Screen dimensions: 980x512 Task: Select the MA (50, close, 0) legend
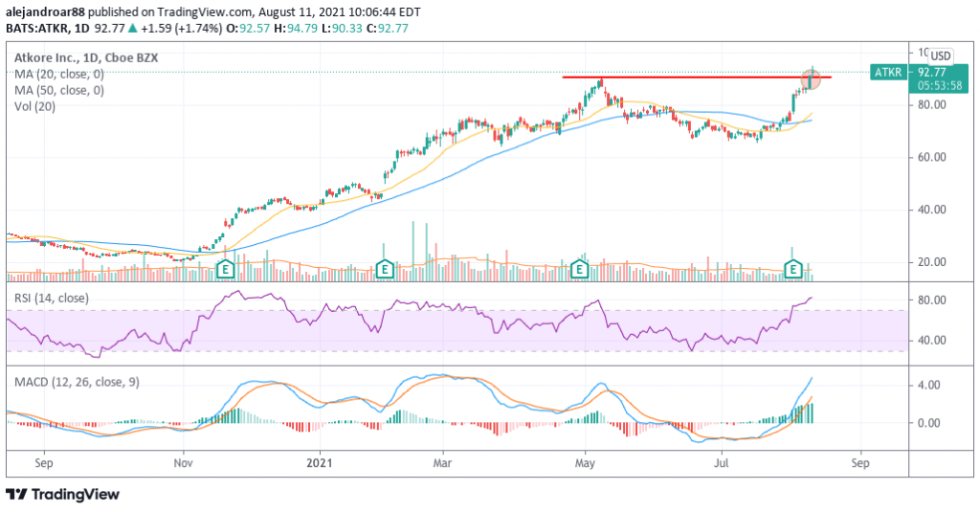(x=59, y=90)
